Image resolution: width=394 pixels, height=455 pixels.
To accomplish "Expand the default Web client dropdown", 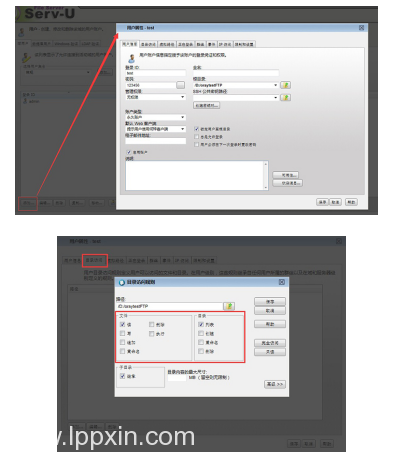I will 155,129.
